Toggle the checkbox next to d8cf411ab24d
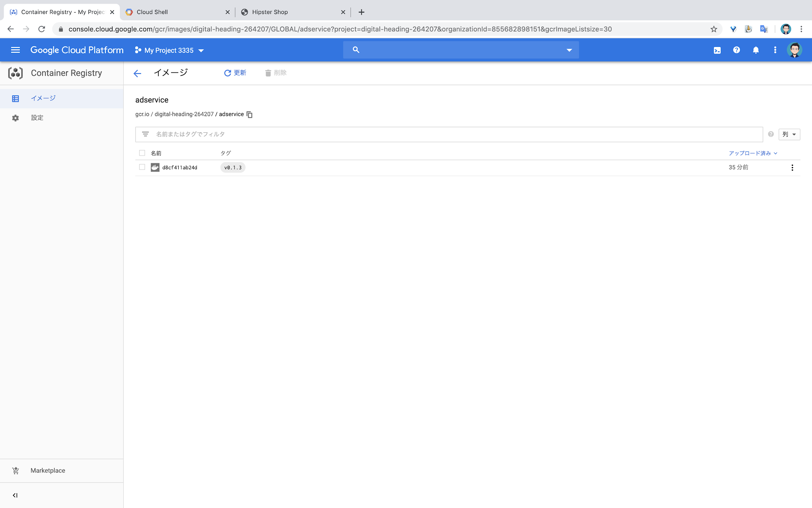Screen dimensions: 812x508 (142, 167)
